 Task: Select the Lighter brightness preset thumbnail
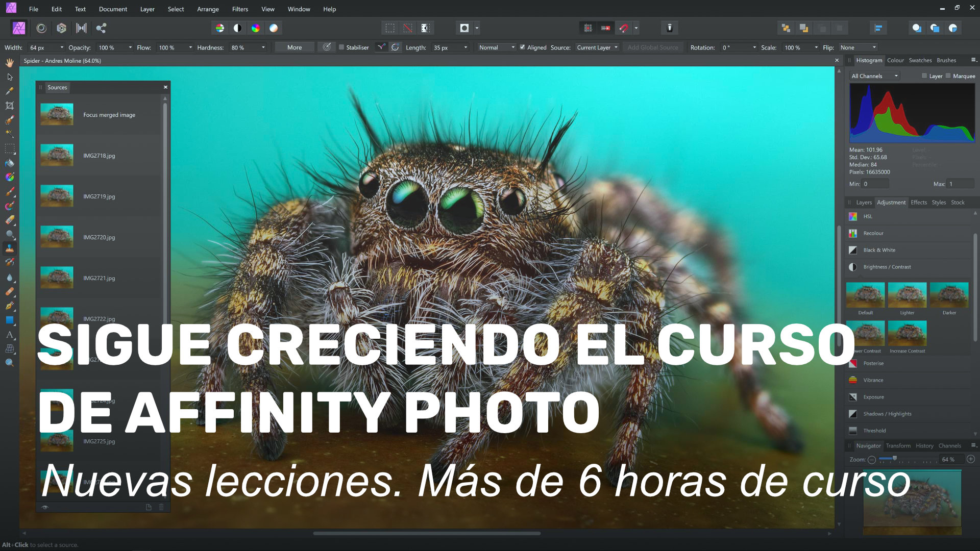pos(907,295)
